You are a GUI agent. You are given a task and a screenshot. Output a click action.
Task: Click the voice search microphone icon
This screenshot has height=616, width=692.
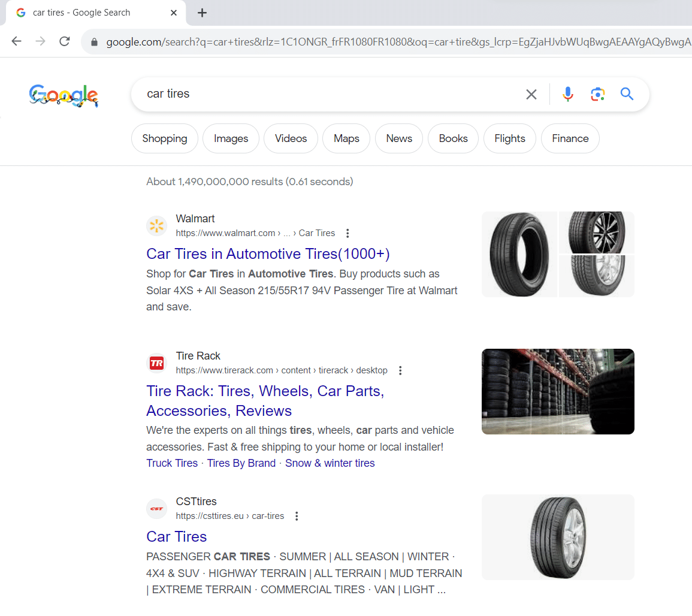pos(568,94)
